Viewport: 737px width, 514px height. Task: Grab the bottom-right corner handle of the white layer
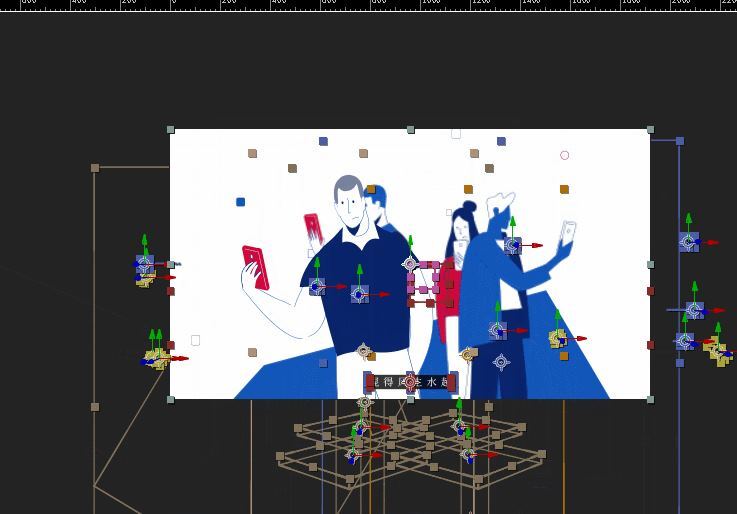click(x=651, y=399)
